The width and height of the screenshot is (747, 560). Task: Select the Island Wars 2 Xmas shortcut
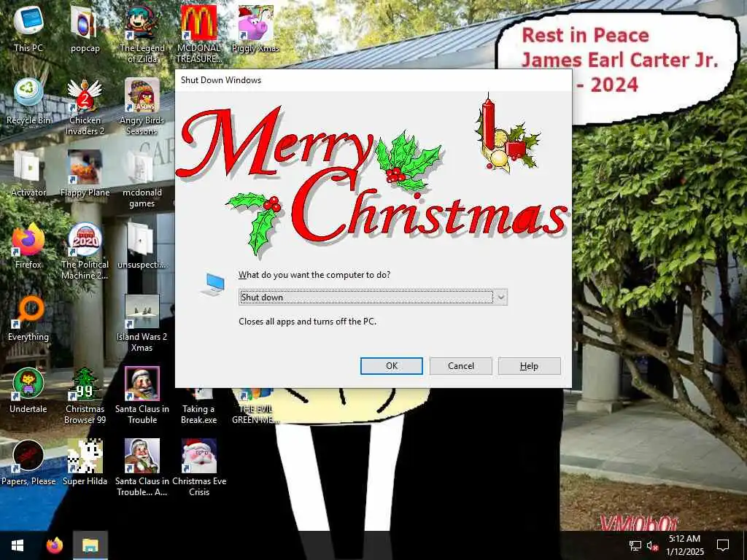[x=142, y=323]
